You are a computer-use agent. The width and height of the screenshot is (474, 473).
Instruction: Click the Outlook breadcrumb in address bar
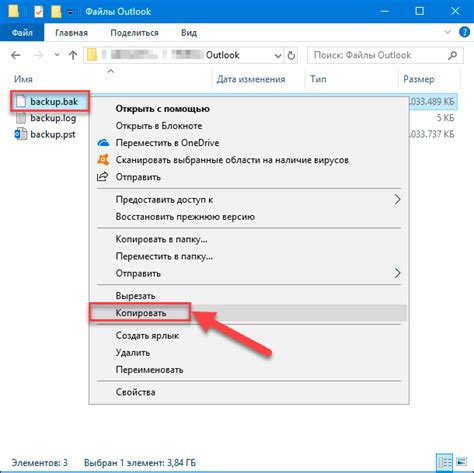(x=222, y=55)
